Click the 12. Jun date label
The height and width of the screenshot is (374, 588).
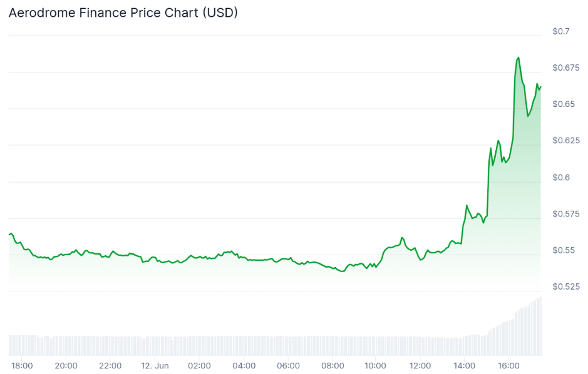click(x=155, y=366)
